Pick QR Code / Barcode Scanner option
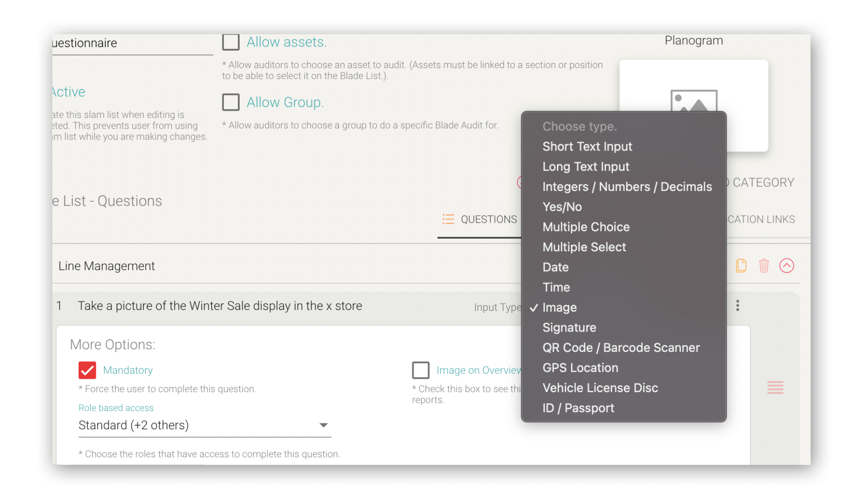 tap(621, 347)
